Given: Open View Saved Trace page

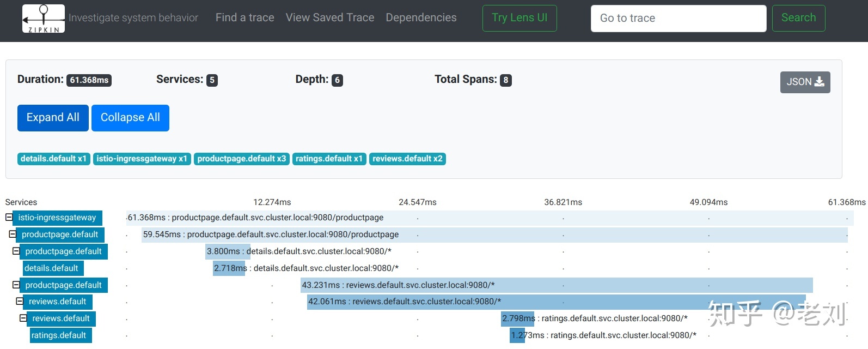Looking at the screenshot, I should click(329, 18).
